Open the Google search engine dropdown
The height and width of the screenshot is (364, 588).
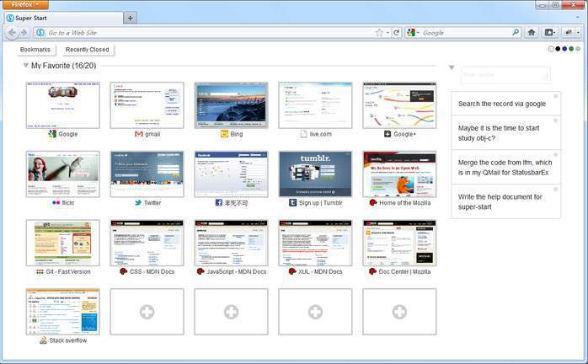pyautogui.click(x=413, y=33)
